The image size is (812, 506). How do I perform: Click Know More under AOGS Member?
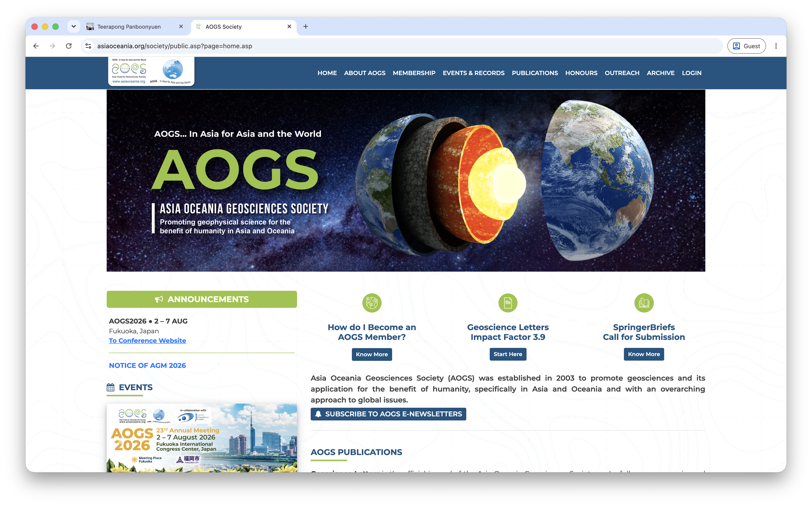point(372,354)
